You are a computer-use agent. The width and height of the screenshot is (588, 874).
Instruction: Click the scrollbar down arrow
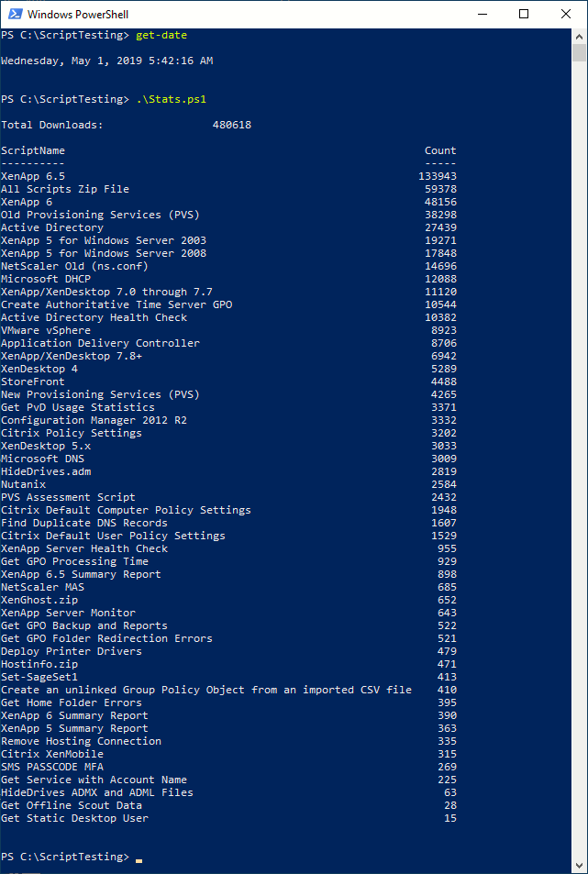click(580, 866)
